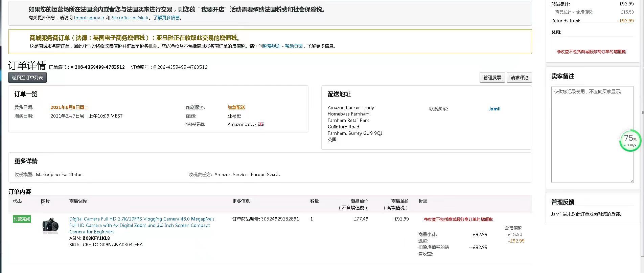Open 管理发票 to manage invoices

(x=492, y=78)
